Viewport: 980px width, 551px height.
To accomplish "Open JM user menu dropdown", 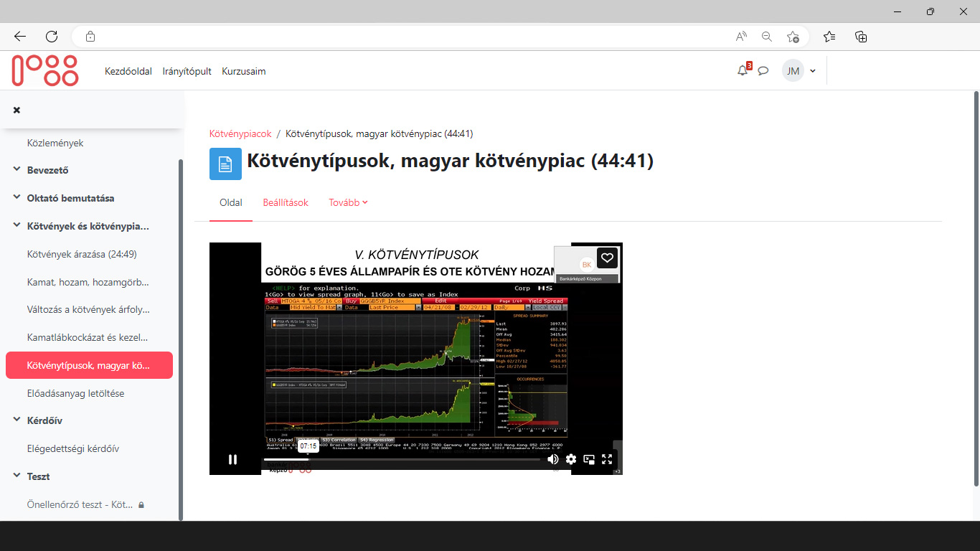I will coord(799,71).
